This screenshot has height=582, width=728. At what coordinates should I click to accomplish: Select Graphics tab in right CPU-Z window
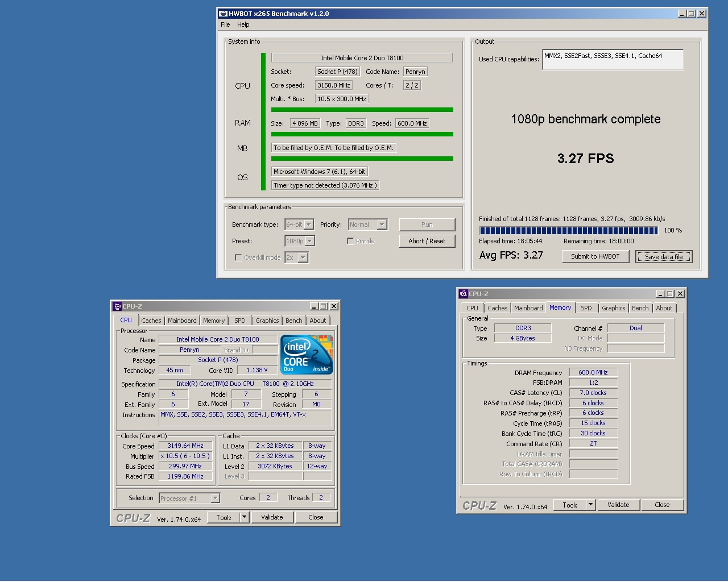tap(614, 308)
